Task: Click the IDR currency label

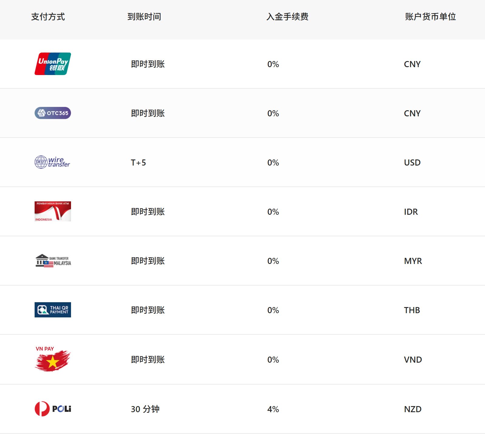Action: tap(411, 212)
